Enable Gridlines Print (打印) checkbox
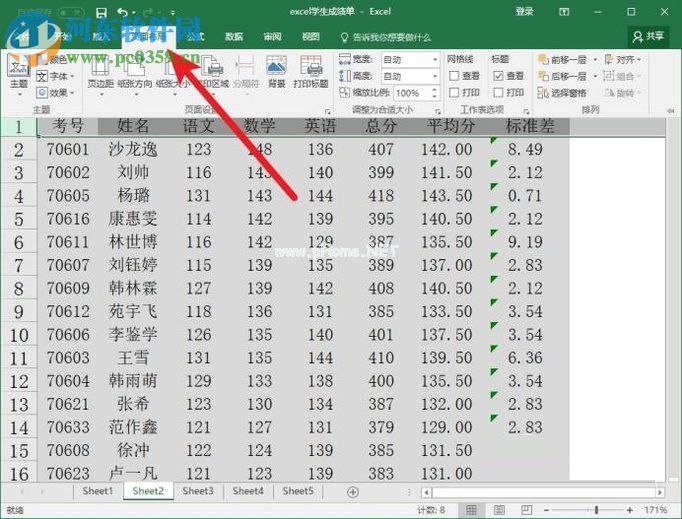The height and width of the screenshot is (519, 682). point(454,92)
